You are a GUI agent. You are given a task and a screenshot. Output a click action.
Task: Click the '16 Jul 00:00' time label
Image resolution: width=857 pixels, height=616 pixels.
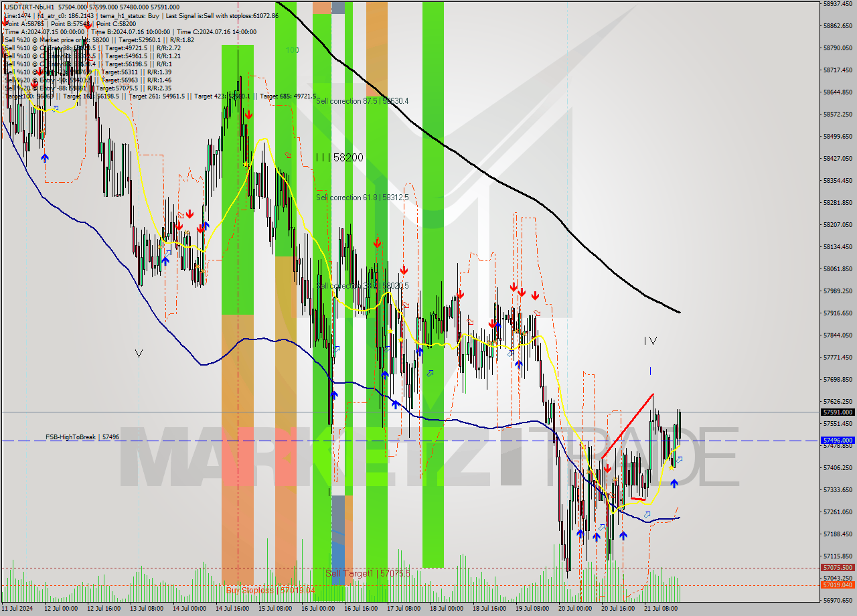[x=318, y=609]
